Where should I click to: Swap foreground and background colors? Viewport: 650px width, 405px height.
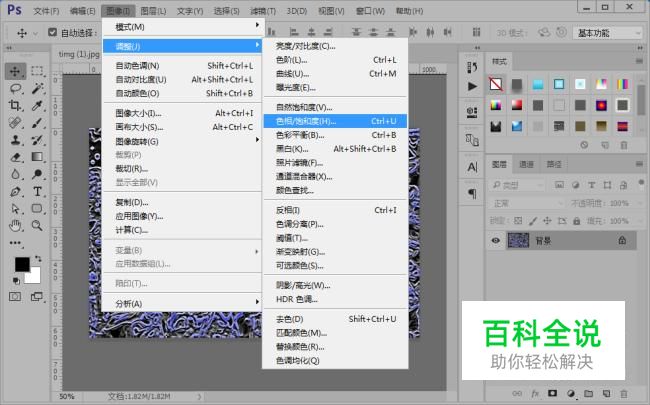[38, 259]
